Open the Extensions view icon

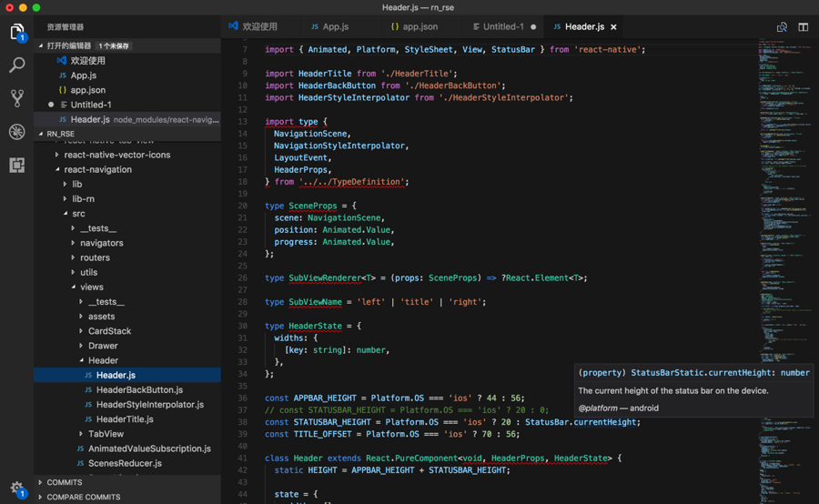[16, 165]
